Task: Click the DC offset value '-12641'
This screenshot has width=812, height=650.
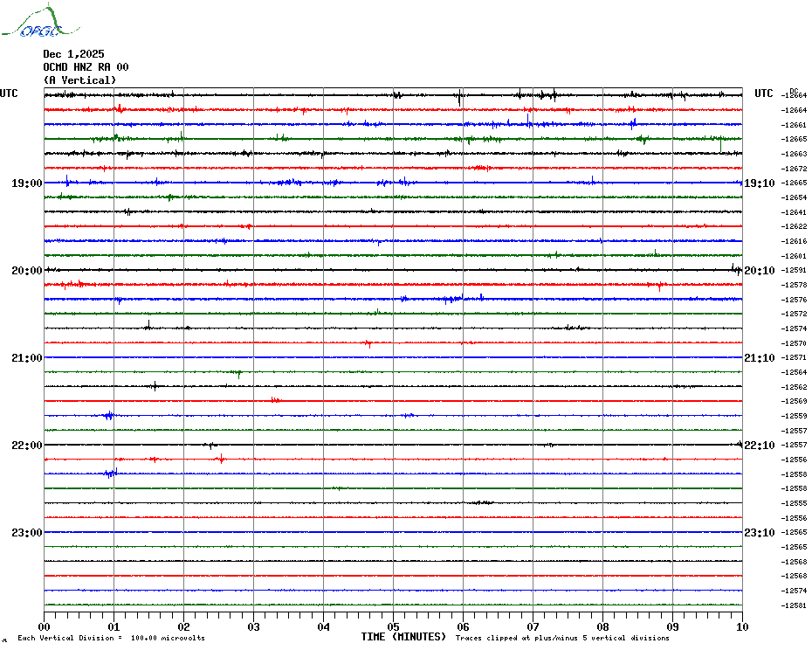Action: 795,212
